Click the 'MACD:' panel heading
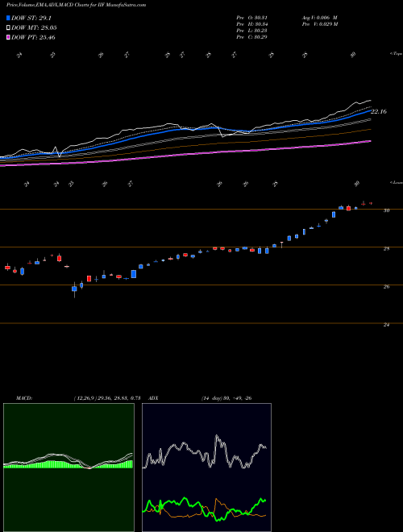The image size is (403, 532). click(24, 398)
